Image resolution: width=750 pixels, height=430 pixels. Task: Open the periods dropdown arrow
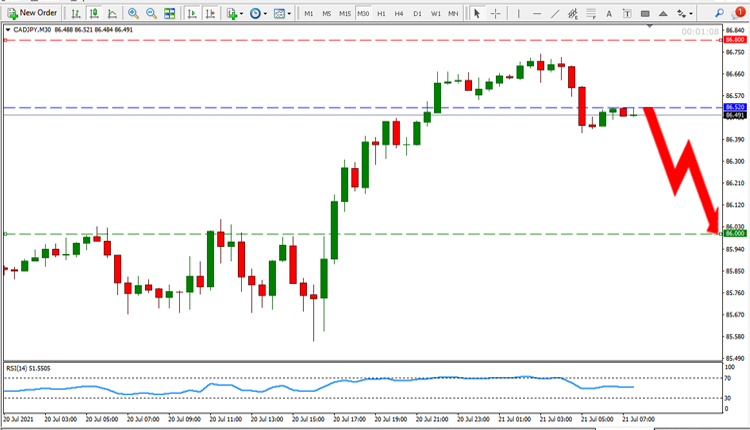(x=265, y=13)
